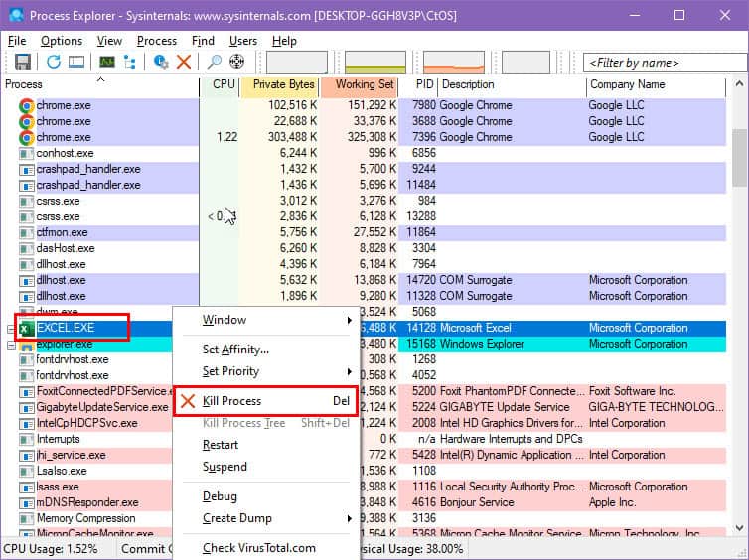Sort by Company Name column header
The height and width of the screenshot is (560, 749).
tap(657, 85)
